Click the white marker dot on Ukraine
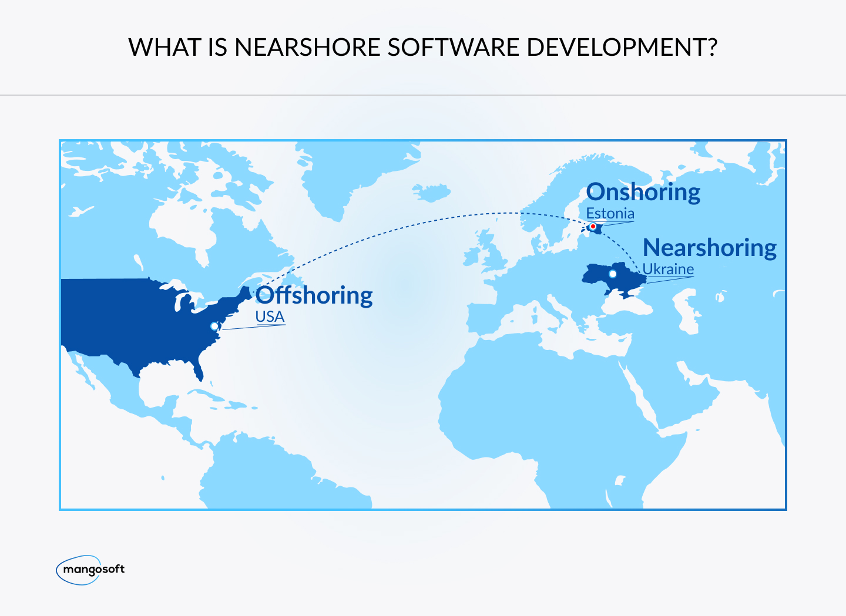This screenshot has height=616, width=846. [613, 274]
